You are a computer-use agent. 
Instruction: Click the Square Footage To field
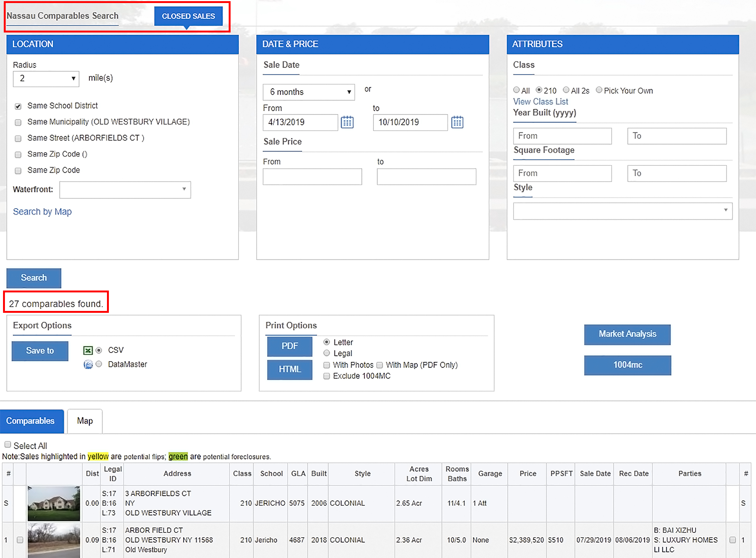click(x=677, y=173)
